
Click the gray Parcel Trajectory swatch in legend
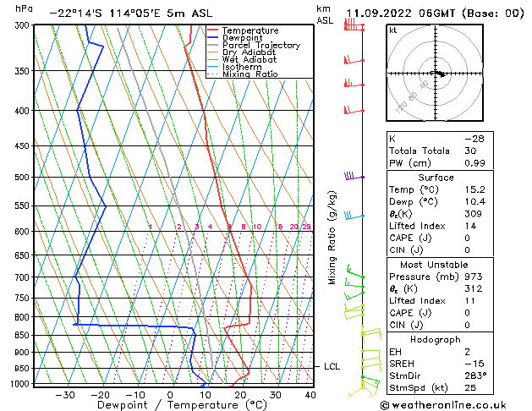click(x=213, y=45)
